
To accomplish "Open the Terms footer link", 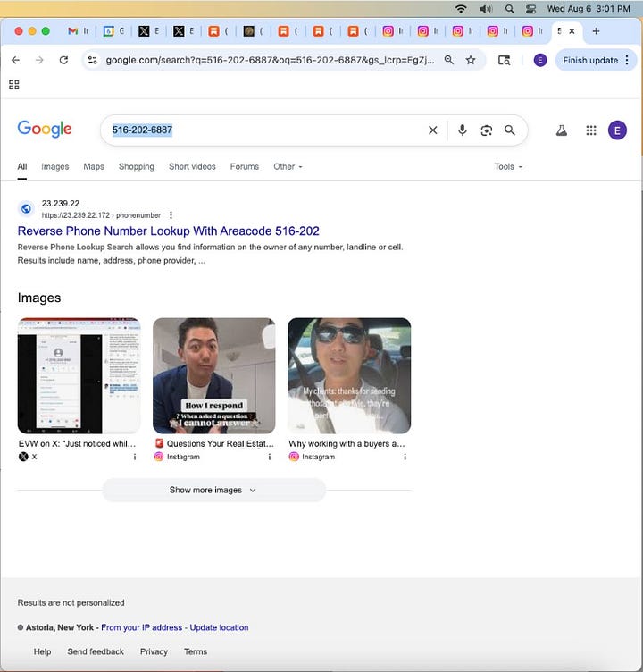I will click(x=196, y=651).
